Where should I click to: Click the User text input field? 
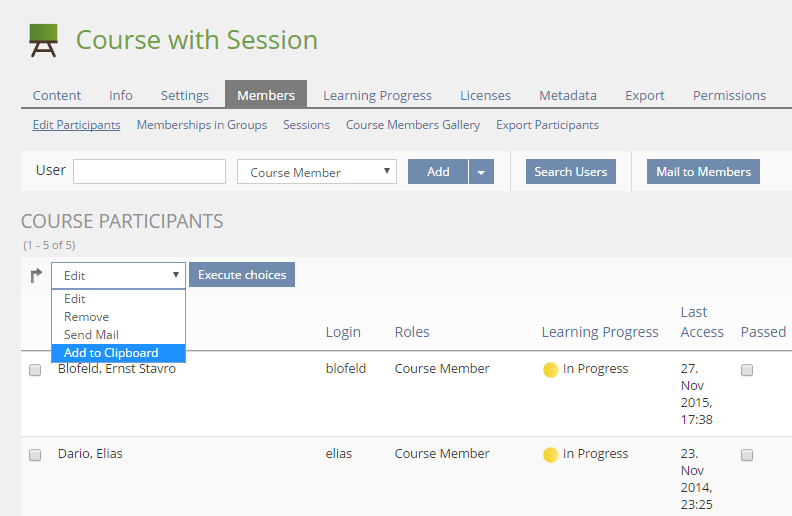(x=149, y=172)
